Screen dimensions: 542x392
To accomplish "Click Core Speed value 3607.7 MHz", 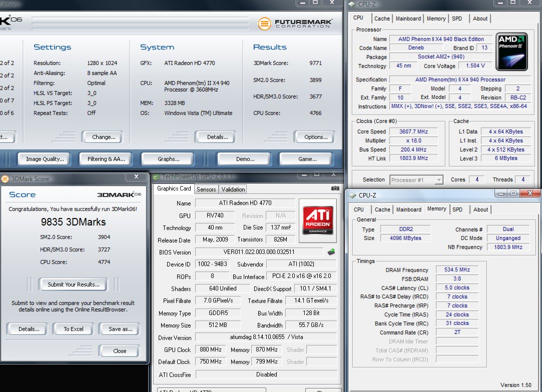I will pos(413,131).
